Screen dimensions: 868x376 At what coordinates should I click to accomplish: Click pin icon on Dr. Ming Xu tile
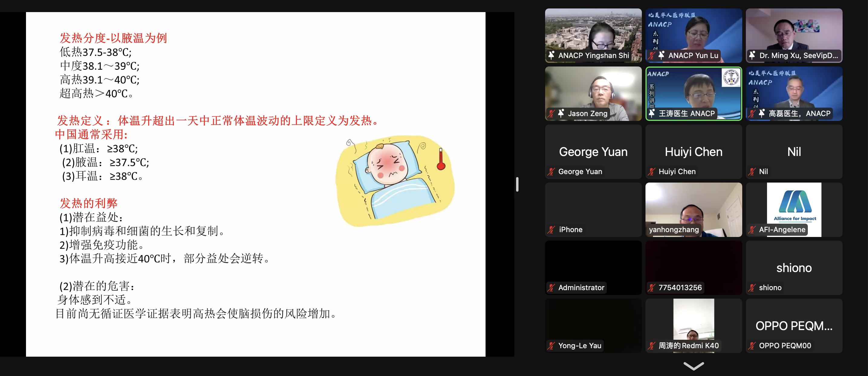point(752,55)
